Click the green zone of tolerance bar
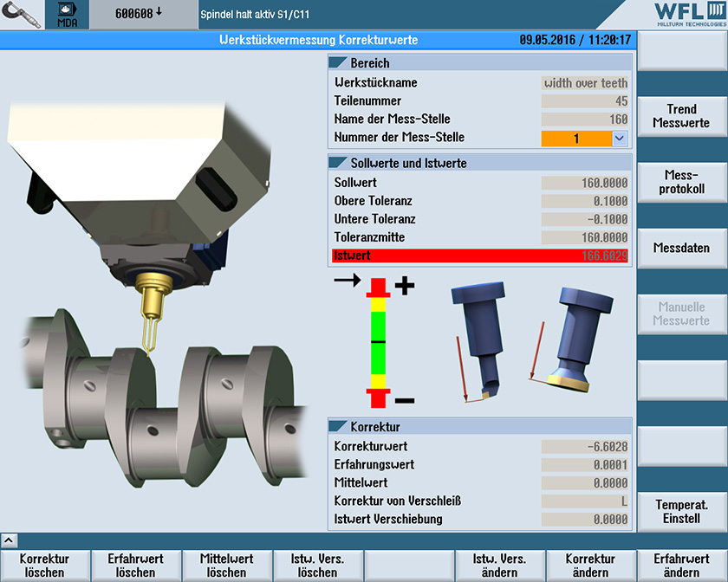This screenshot has width=728, height=582. coord(378,342)
